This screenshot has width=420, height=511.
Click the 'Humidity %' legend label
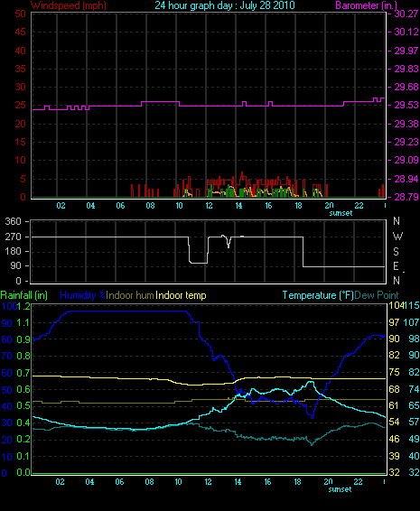(x=83, y=295)
